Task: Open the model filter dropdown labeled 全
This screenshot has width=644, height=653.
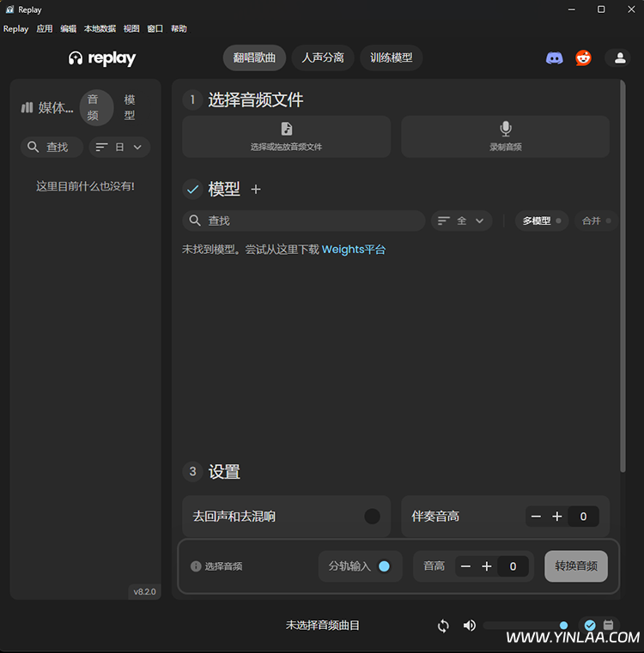Action: tap(461, 221)
